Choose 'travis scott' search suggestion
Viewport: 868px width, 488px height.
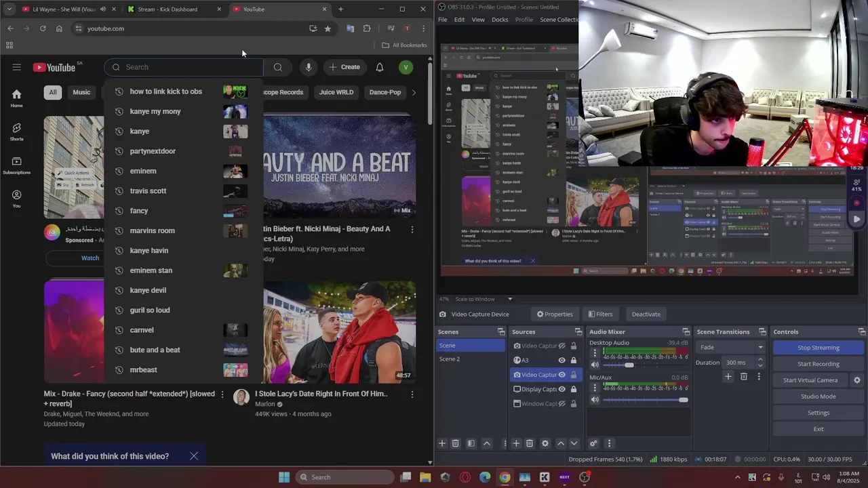point(183,191)
